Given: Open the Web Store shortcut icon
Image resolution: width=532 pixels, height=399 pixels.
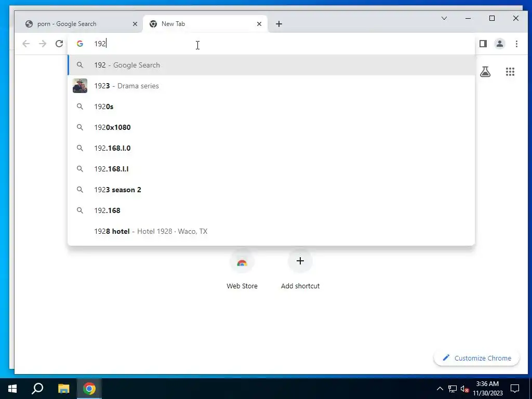Looking at the screenshot, I should [242, 262].
